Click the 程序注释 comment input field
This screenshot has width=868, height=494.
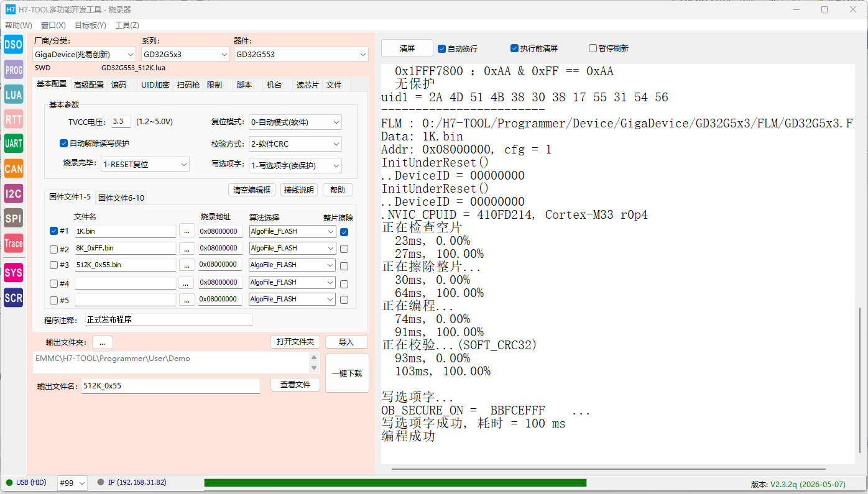[x=169, y=319]
